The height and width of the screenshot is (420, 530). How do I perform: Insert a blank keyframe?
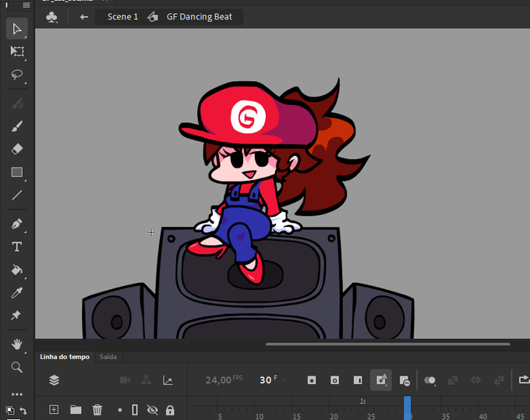tap(334, 380)
